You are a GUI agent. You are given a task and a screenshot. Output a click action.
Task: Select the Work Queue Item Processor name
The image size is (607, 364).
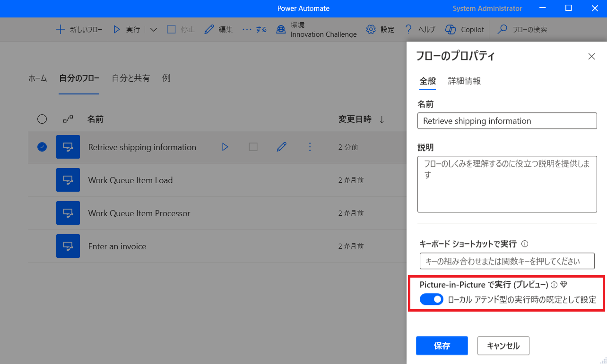pyautogui.click(x=139, y=213)
